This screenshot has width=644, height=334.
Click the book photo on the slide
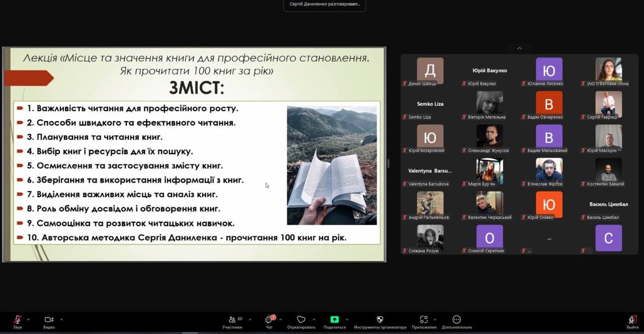point(332,165)
